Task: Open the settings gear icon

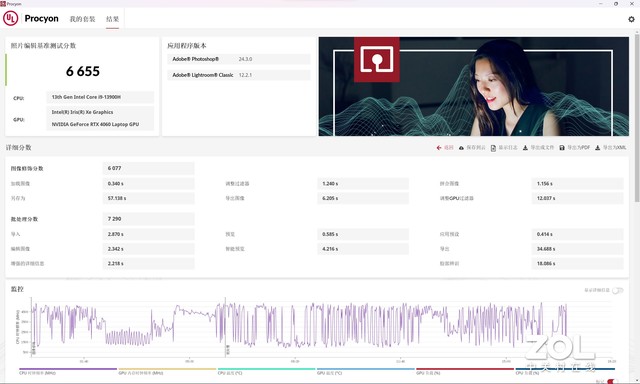Action: pos(631,19)
